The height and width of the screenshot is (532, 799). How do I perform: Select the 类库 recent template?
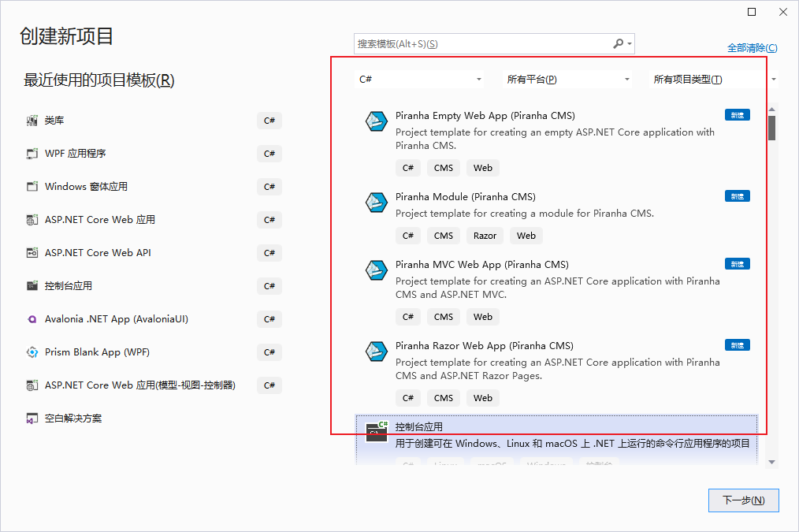[154, 121]
